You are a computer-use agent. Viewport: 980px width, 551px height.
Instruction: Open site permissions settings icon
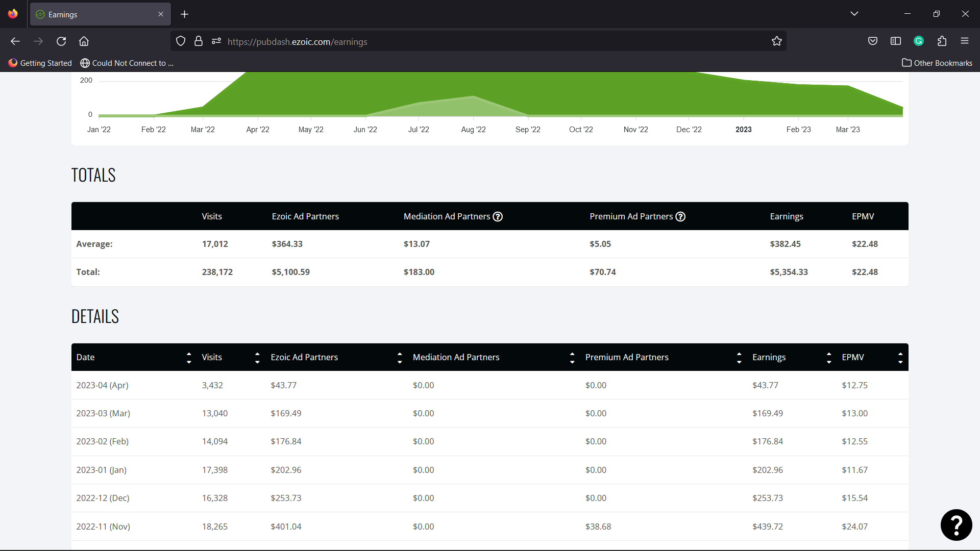[x=216, y=41]
